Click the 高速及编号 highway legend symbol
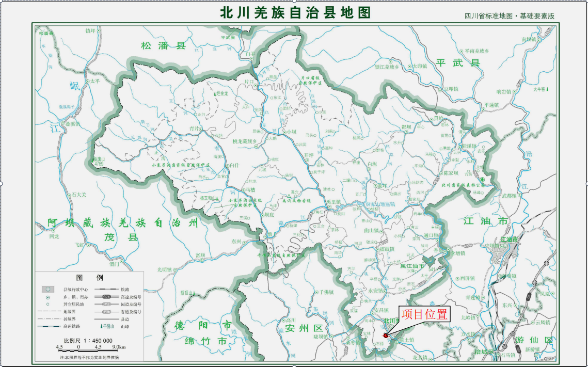 [x=106, y=297]
